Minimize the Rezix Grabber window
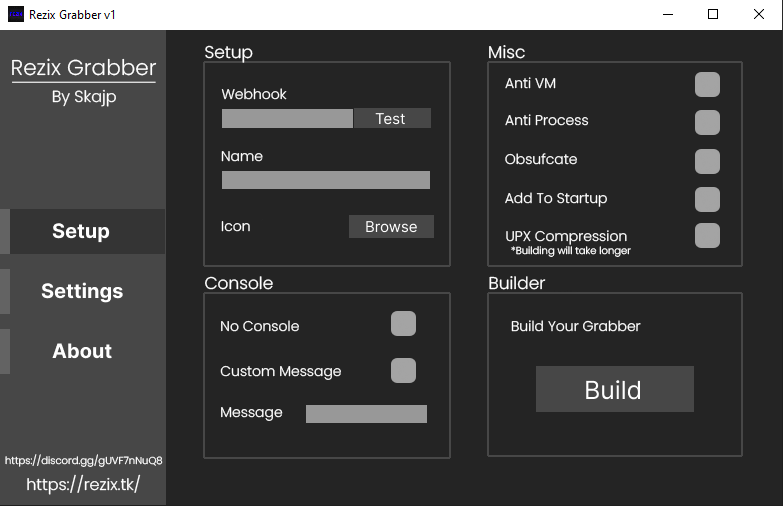 click(668, 14)
